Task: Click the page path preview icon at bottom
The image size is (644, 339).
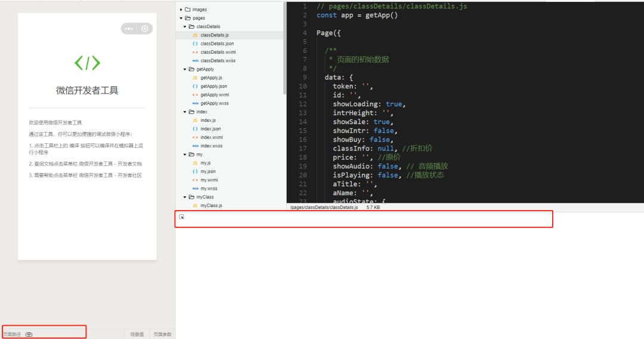Action: pyautogui.click(x=29, y=334)
